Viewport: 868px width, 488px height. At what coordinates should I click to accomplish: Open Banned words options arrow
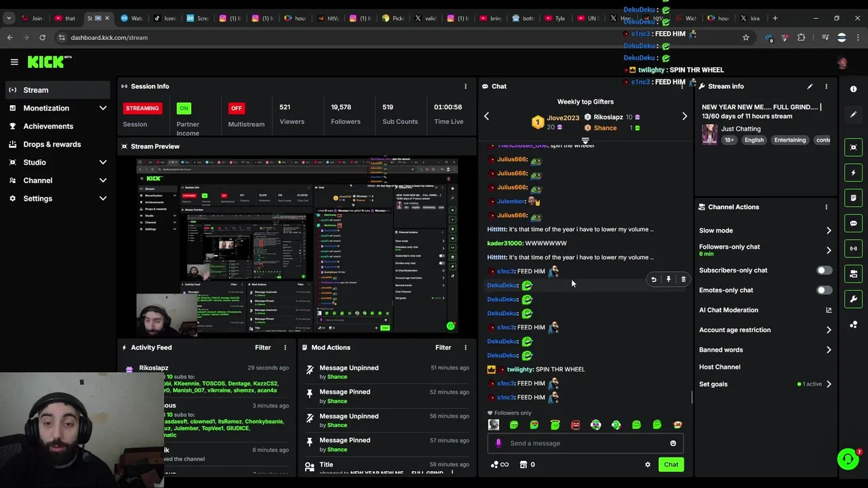click(x=828, y=350)
